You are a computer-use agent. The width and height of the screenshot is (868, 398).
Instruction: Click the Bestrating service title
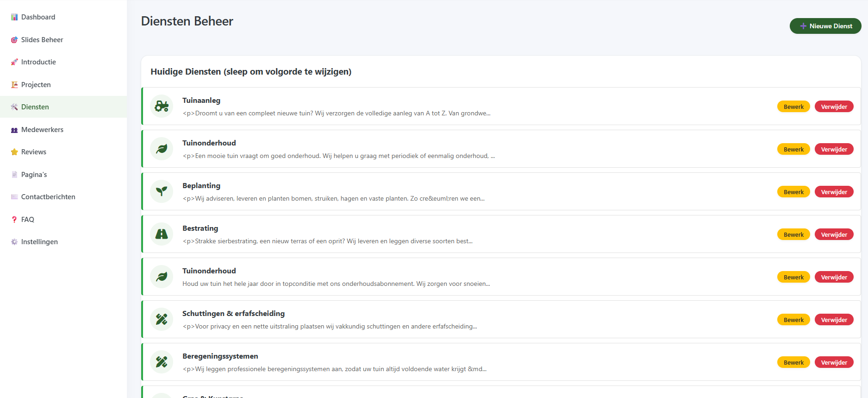click(x=200, y=228)
